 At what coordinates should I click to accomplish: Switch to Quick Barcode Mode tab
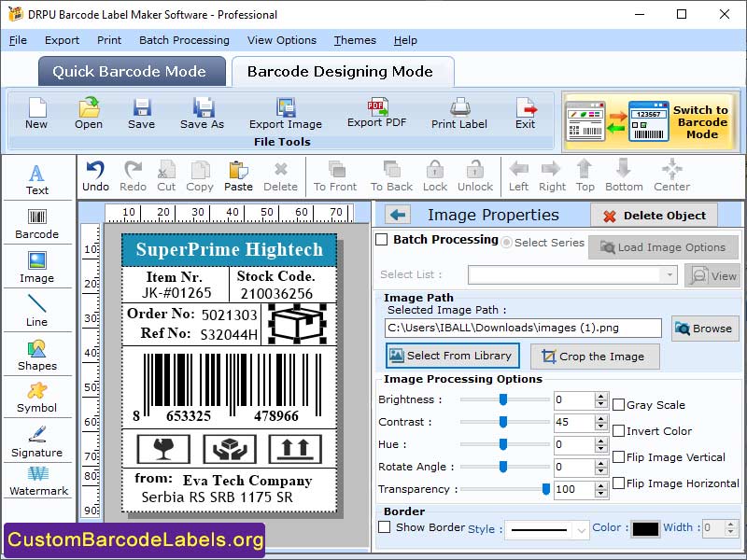(131, 71)
